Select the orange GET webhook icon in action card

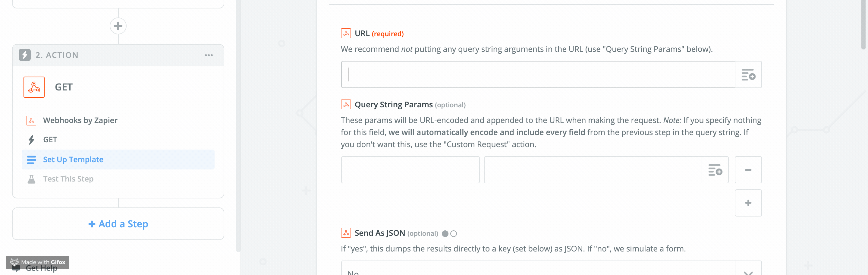coord(34,87)
